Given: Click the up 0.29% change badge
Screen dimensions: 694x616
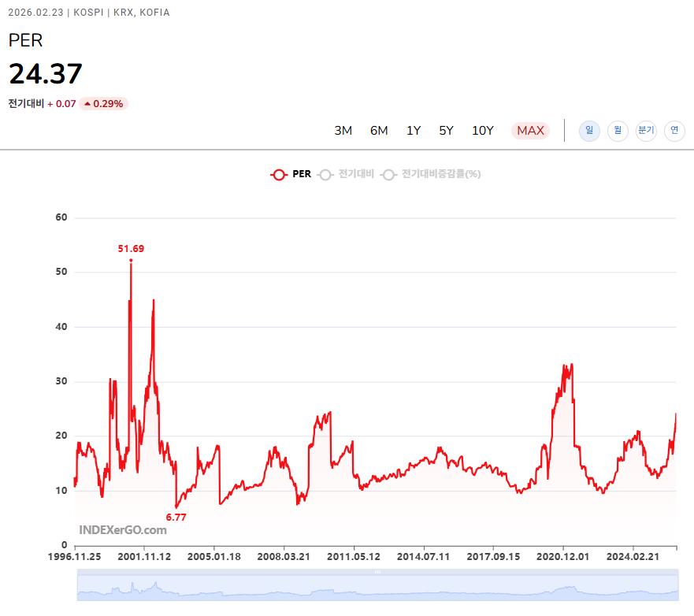Looking at the screenshot, I should [x=103, y=103].
